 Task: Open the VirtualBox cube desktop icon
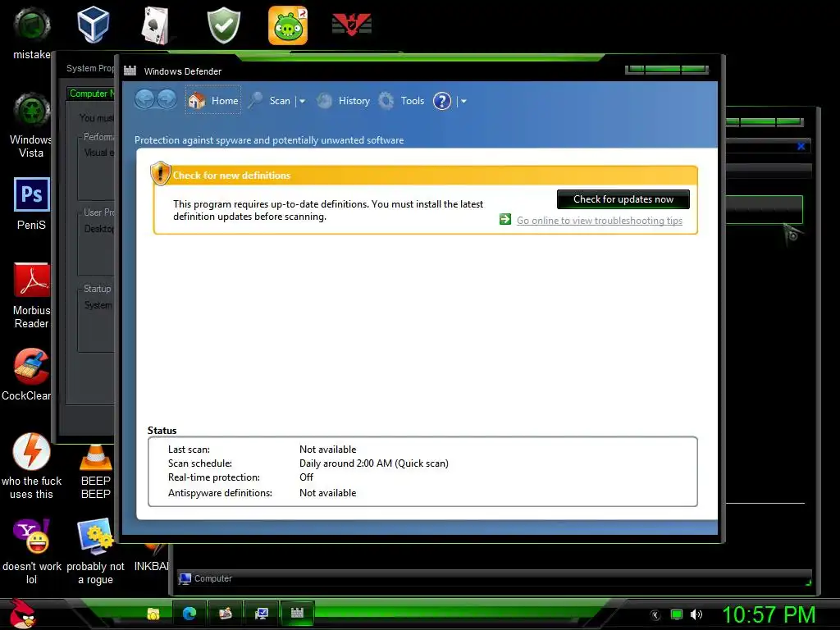(x=94, y=25)
